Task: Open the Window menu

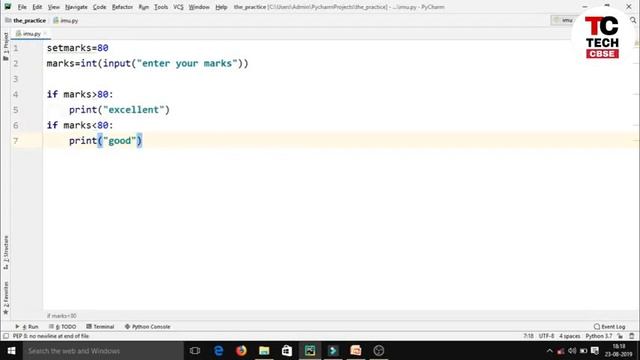Action: tap(199, 7)
